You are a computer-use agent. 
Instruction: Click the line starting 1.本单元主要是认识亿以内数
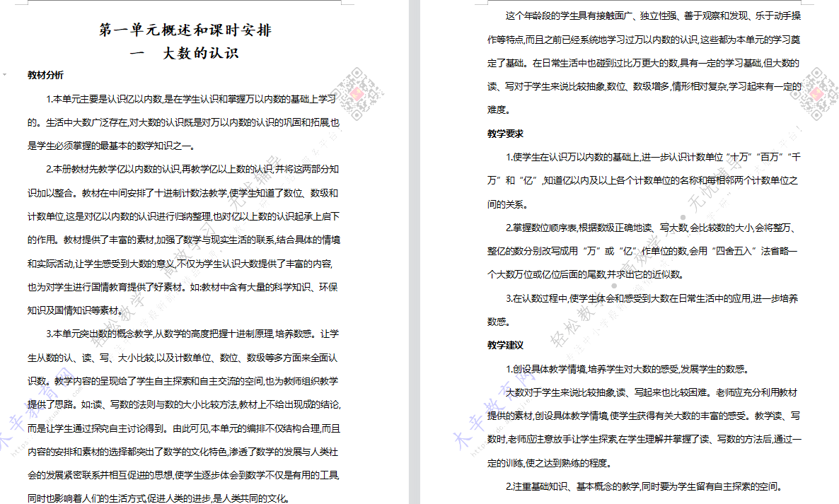tap(191, 99)
